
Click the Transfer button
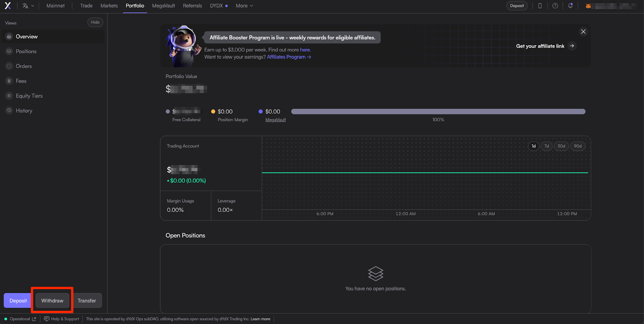click(x=87, y=301)
